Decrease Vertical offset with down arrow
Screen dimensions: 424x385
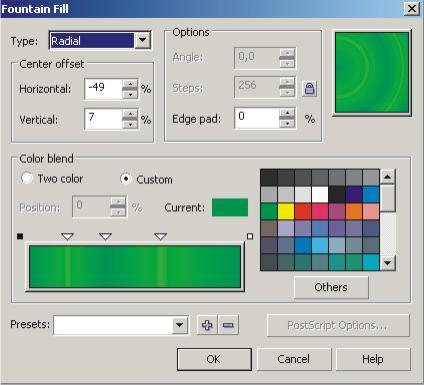[x=130, y=124]
